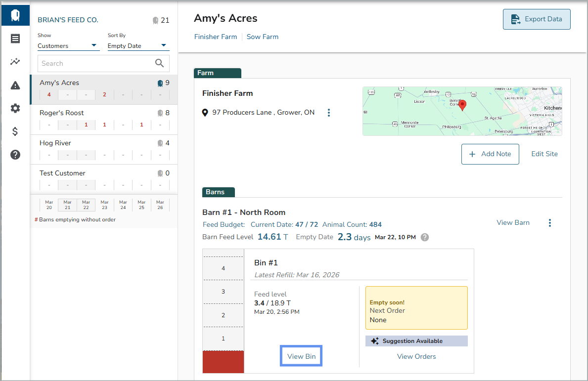Click the help icon beside empty date

(424, 237)
